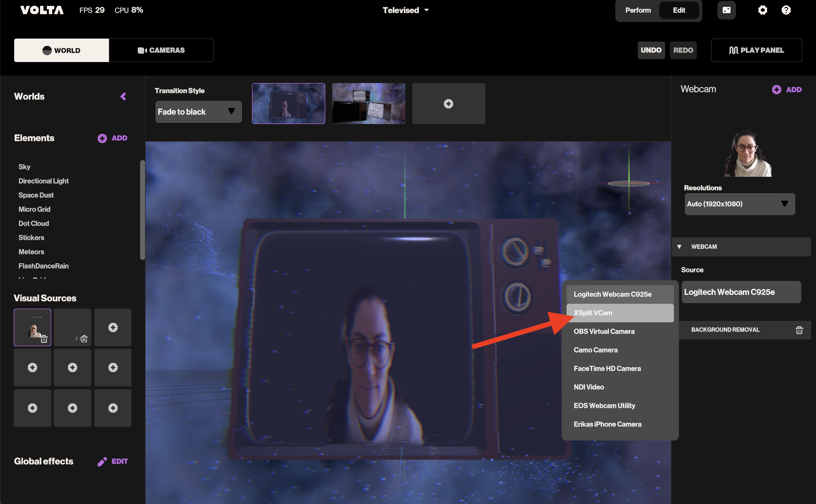Choose FaceTime HD Camera from the source list
The width and height of the screenshot is (816, 504).
click(x=620, y=369)
